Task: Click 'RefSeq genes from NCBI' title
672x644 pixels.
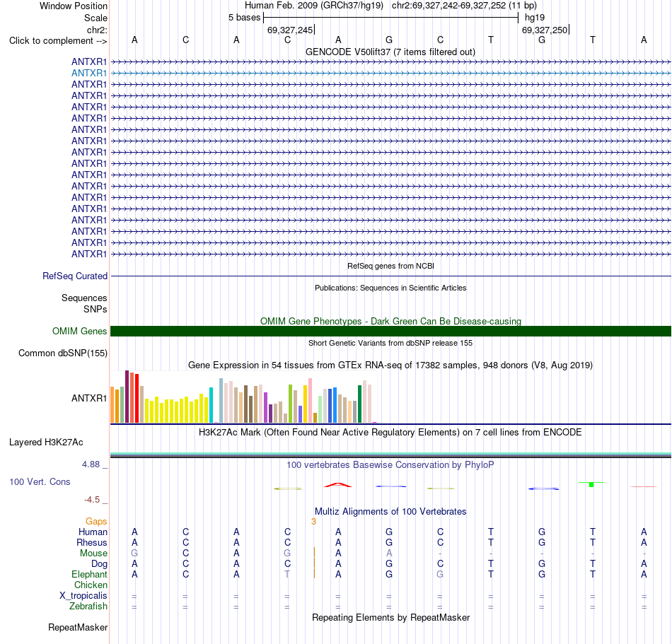Action: pyautogui.click(x=390, y=266)
